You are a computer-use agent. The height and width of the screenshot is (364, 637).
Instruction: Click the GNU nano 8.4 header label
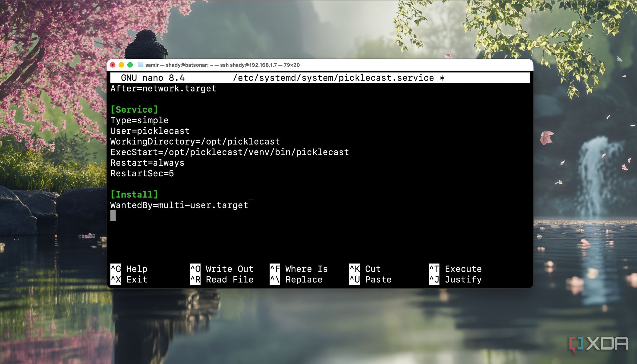pos(153,78)
